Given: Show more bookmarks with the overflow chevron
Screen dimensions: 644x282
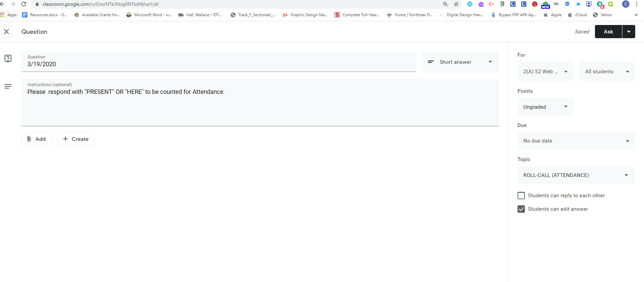Looking at the screenshot, I should click(x=636, y=15).
